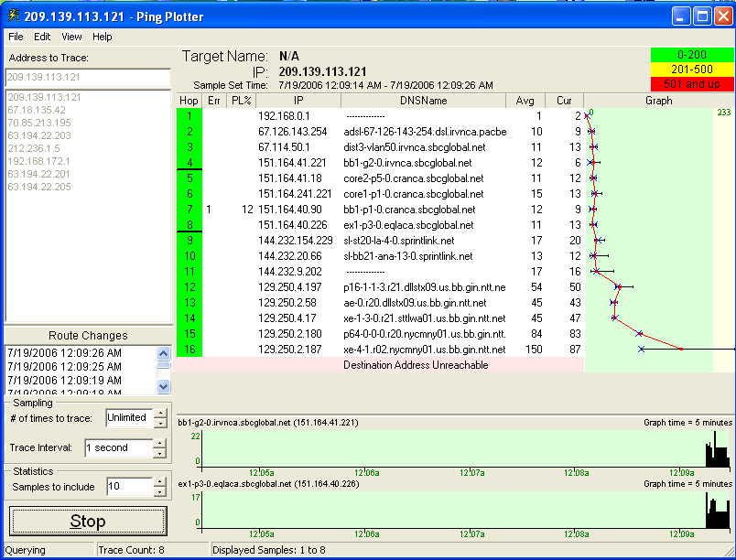Increase number of times to trace
This screenshot has height=560, width=736.
[160, 414]
